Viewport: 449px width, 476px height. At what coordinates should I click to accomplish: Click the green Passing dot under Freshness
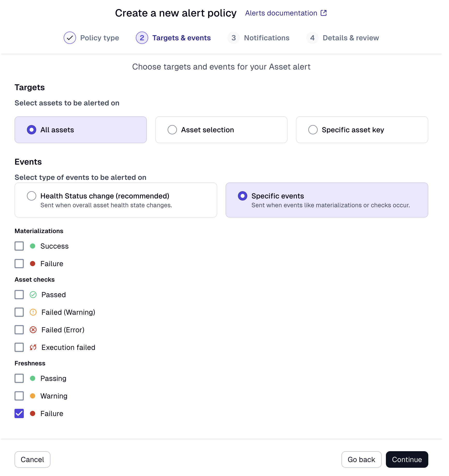33,378
